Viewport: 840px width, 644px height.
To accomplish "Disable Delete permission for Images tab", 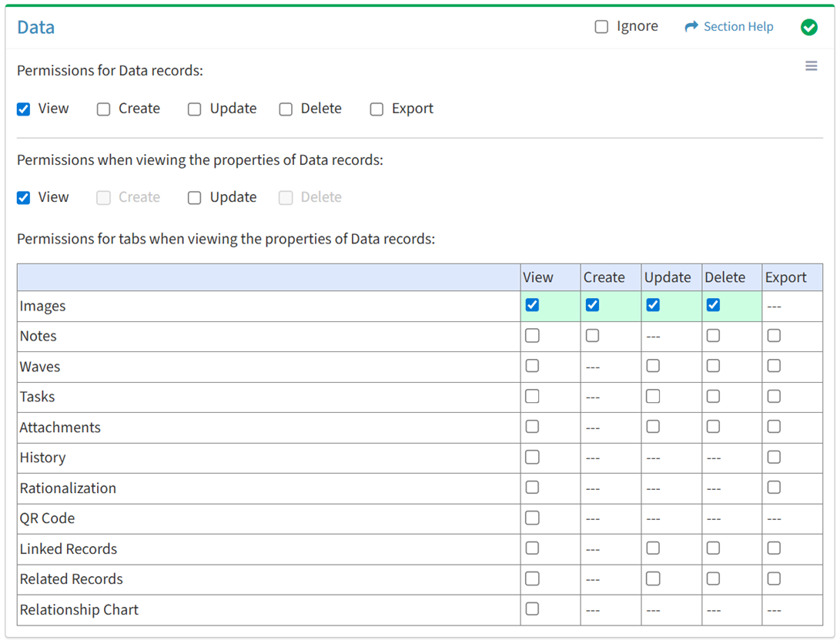I will (x=713, y=305).
